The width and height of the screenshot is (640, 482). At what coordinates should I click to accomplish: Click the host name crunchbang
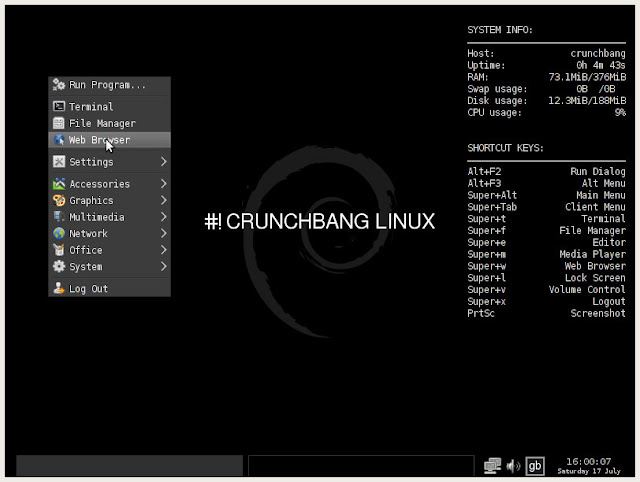coord(598,53)
